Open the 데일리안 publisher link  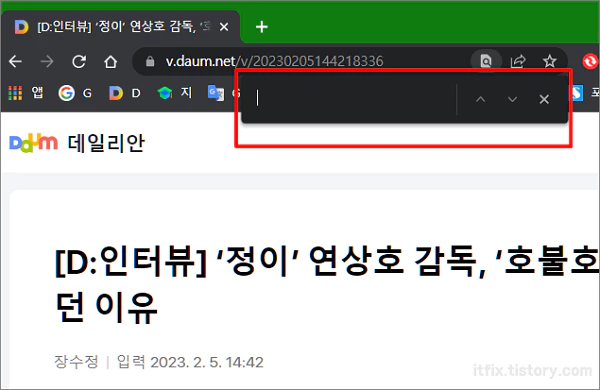pyautogui.click(x=106, y=143)
